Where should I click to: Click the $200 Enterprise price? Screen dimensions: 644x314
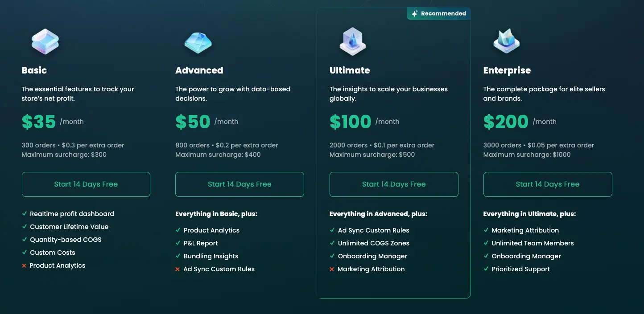(506, 122)
